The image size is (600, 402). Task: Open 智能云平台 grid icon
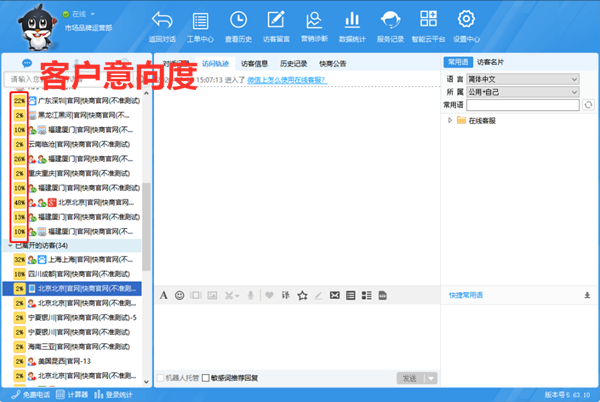pos(429,24)
